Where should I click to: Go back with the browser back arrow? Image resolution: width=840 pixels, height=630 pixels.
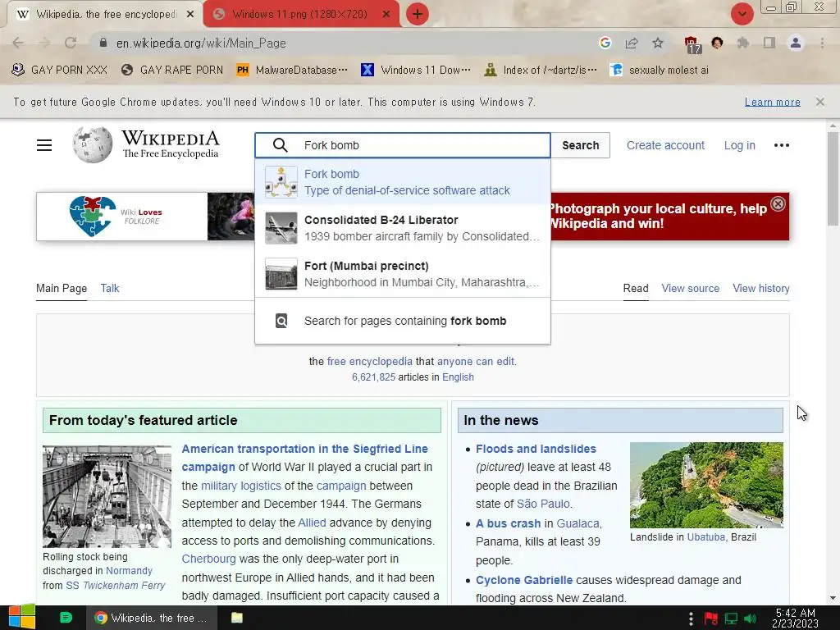pyautogui.click(x=18, y=43)
